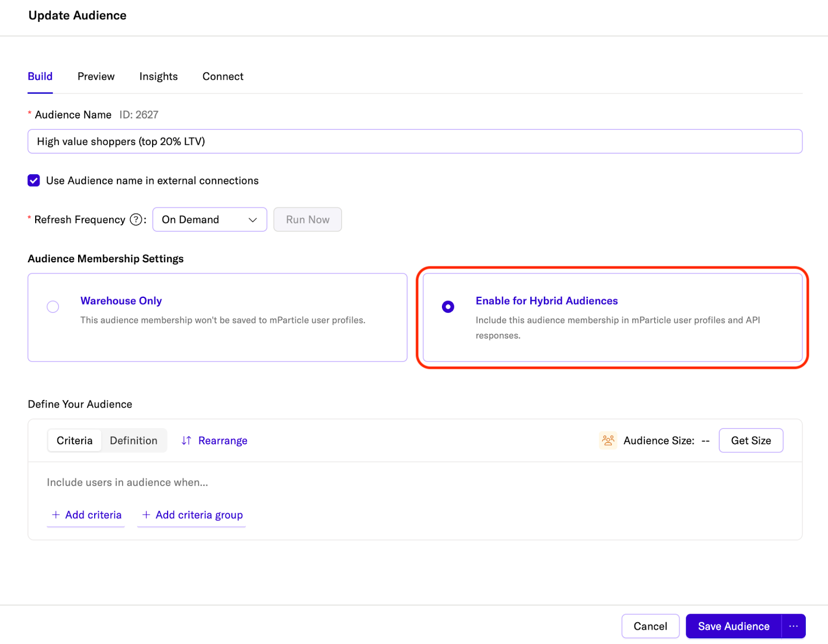This screenshot has width=828, height=644.
Task: Click the Cancel button
Action: [650, 626]
